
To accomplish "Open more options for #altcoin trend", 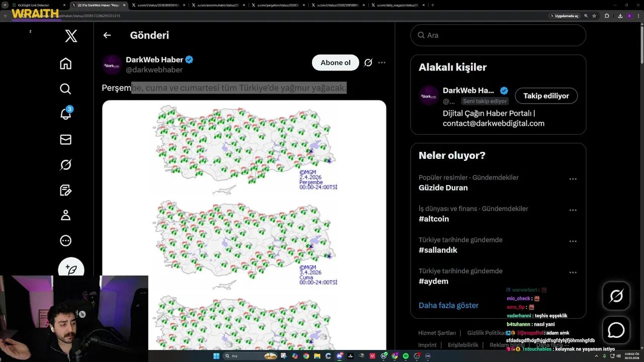I will tap(573, 210).
